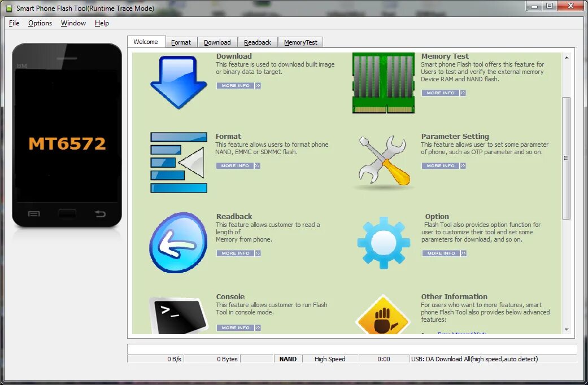Click the Option blue gear icon

click(384, 243)
